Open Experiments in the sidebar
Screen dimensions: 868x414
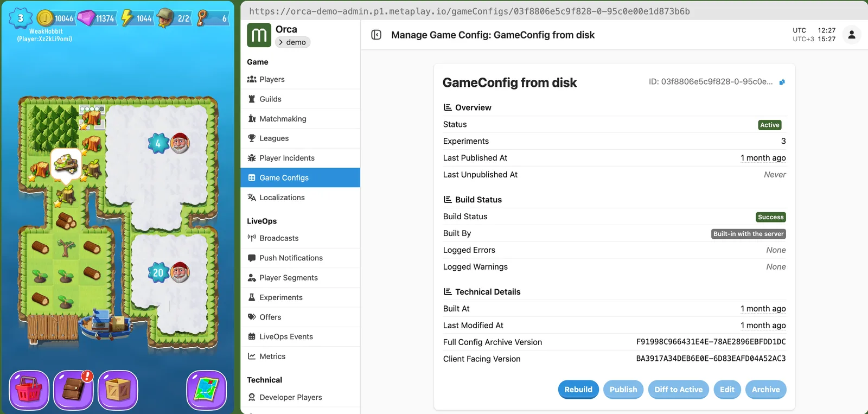tap(300, 297)
